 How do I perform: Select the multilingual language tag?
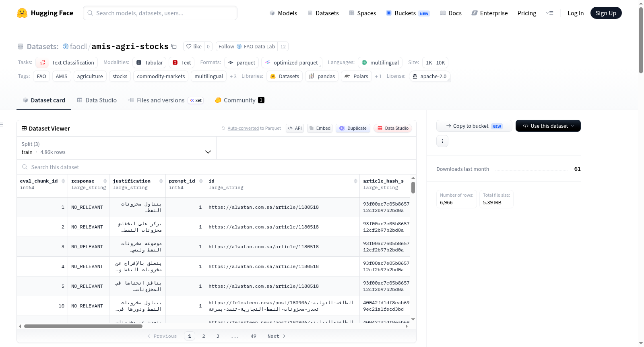point(380,62)
